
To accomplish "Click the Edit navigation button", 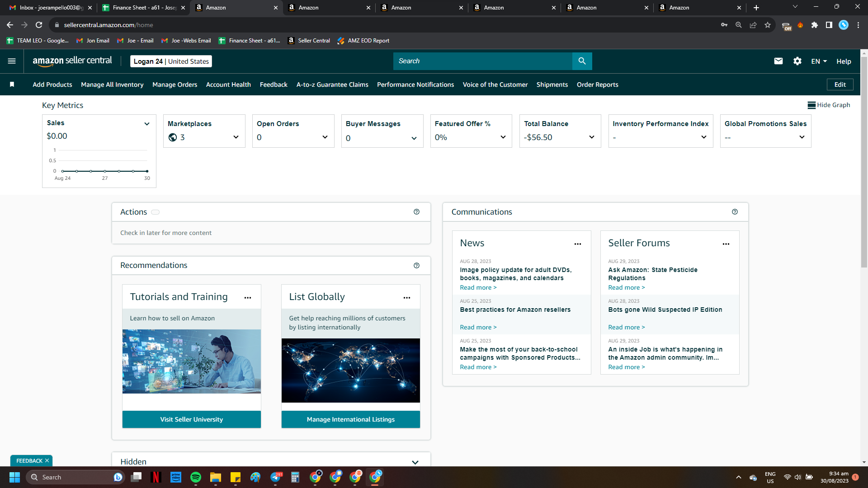I will (x=840, y=84).
